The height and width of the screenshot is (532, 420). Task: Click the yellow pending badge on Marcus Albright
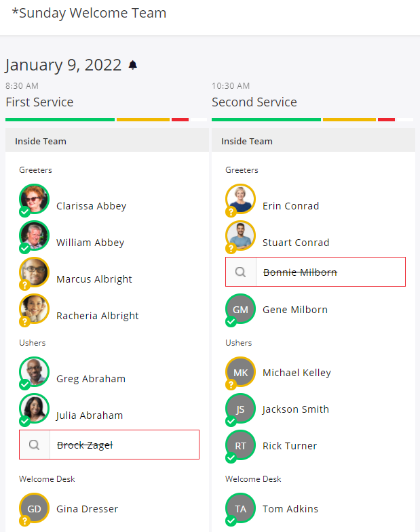coord(24,285)
